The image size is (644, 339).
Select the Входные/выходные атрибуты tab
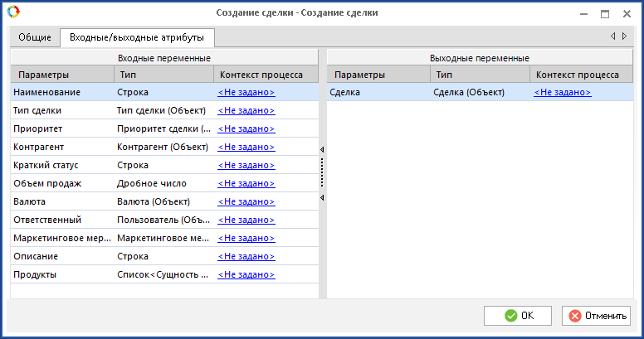[x=137, y=37]
